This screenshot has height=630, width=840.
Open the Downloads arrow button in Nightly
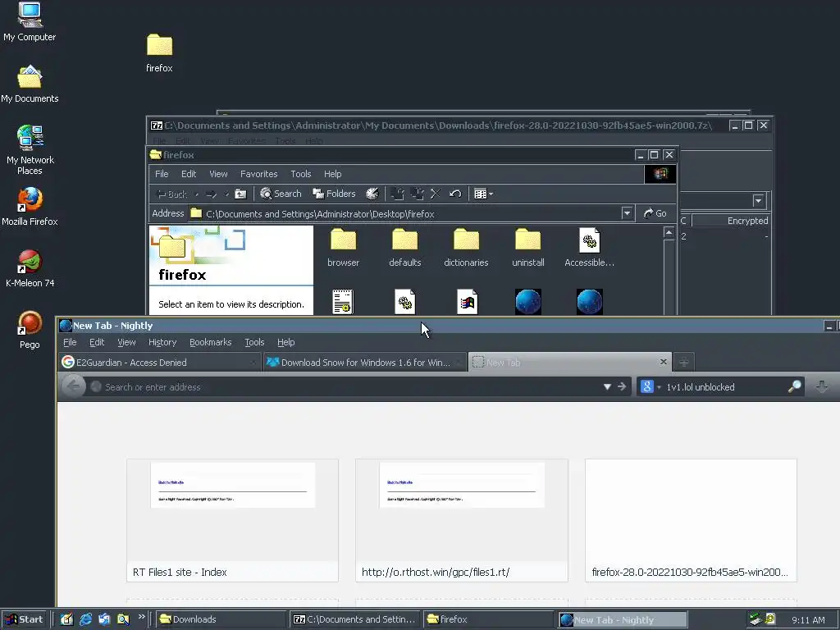pyautogui.click(x=822, y=386)
